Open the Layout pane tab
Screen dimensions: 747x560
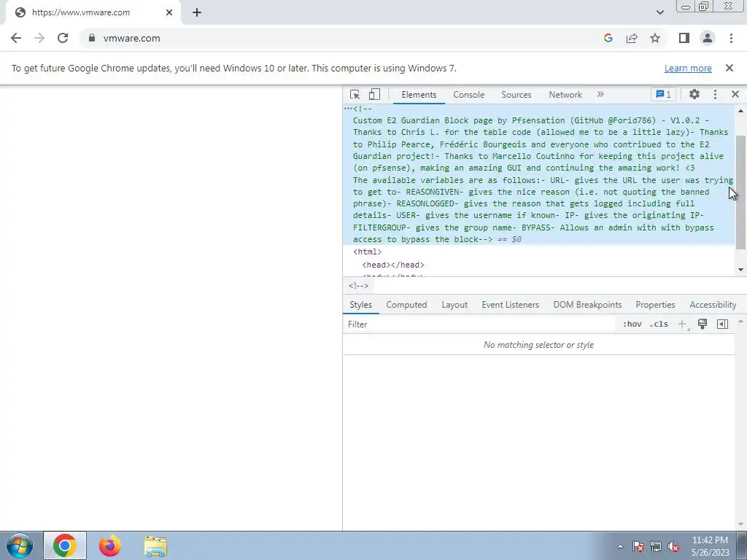point(454,305)
